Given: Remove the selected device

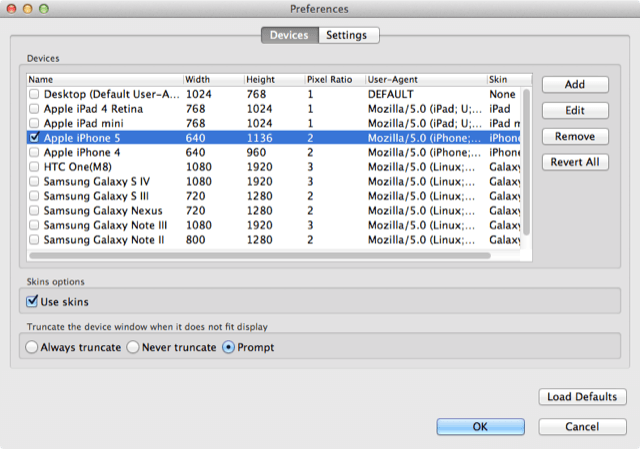Looking at the screenshot, I should [x=575, y=136].
